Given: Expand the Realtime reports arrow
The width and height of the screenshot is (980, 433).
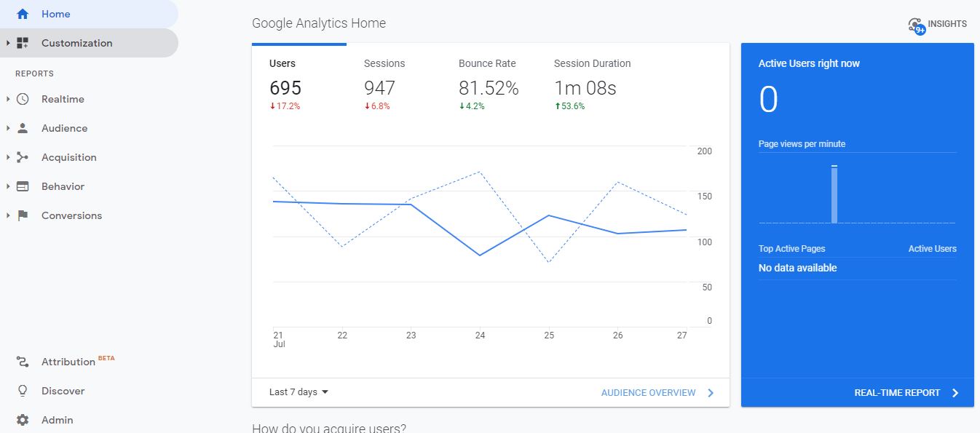Looking at the screenshot, I should coord(8,99).
